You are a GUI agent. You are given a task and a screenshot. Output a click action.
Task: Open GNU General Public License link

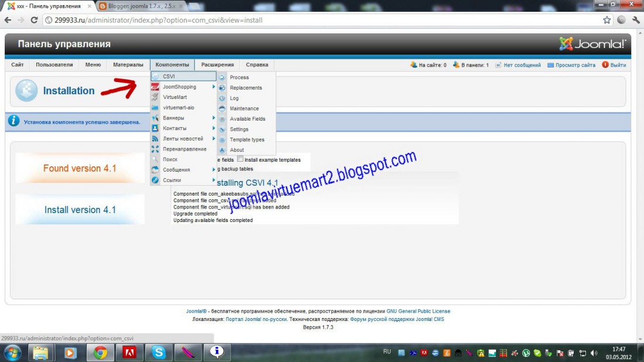[418, 311]
